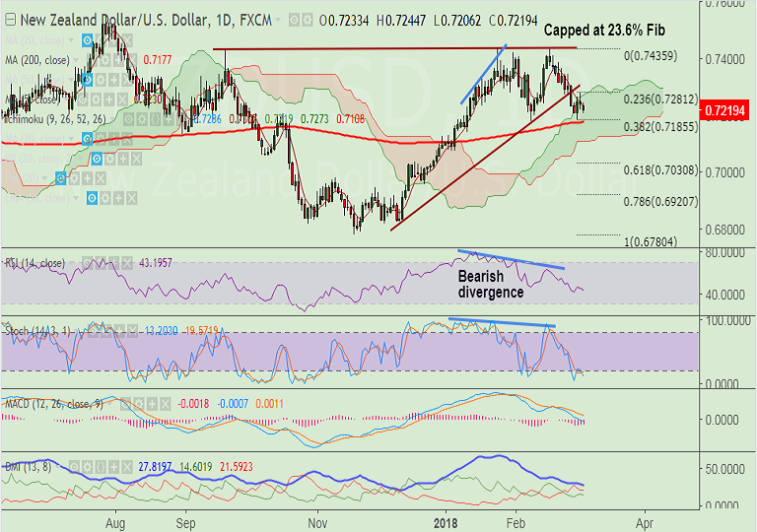Remove MA (50, close) with X icon
The width and height of the screenshot is (757, 532).
[x=127, y=80]
